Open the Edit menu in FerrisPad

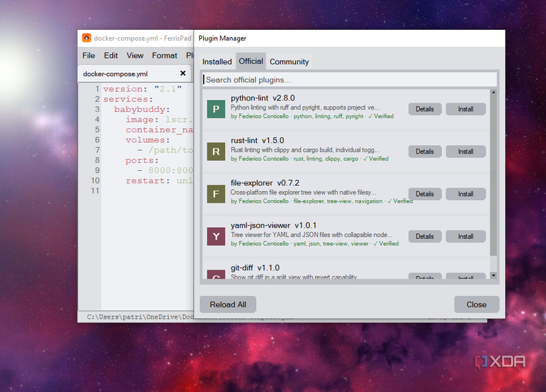111,56
